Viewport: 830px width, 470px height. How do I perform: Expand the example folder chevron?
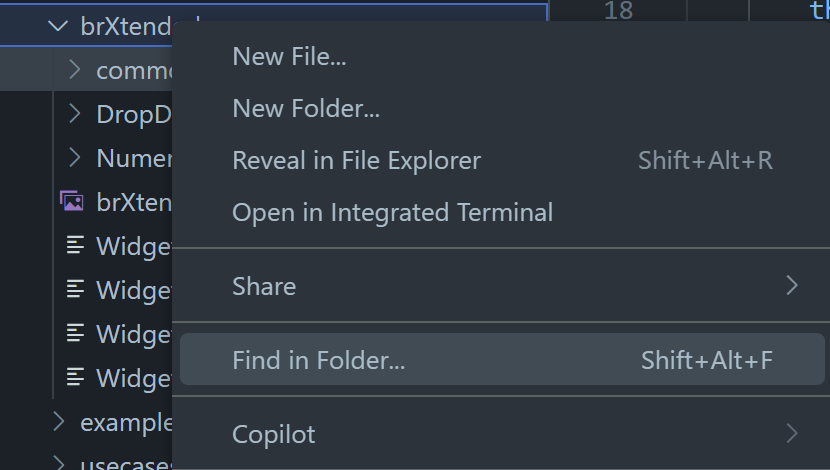pyautogui.click(x=58, y=422)
